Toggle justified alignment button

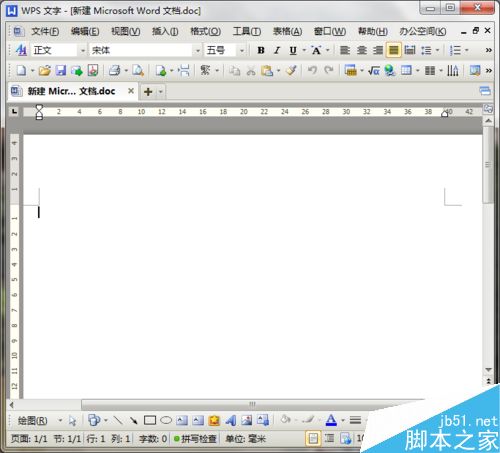click(394, 50)
